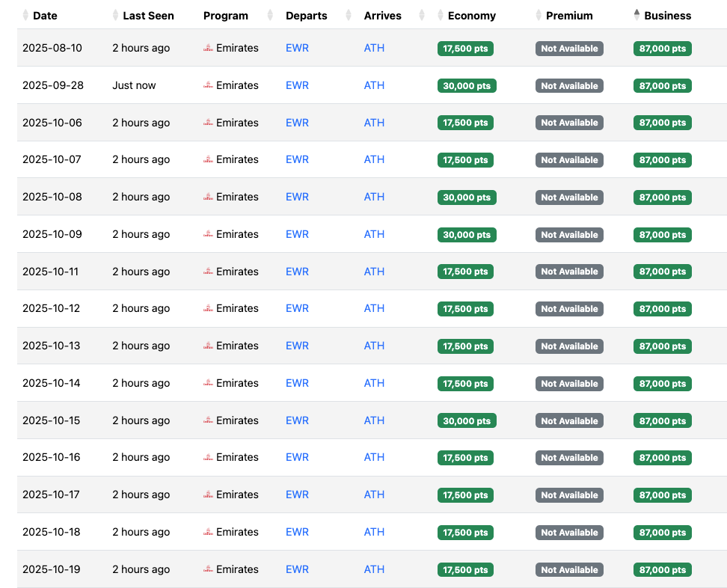Viewport: 727px width, 588px height.
Task: Click Emirates logo in 2025-10-06 row
Action: (x=208, y=123)
